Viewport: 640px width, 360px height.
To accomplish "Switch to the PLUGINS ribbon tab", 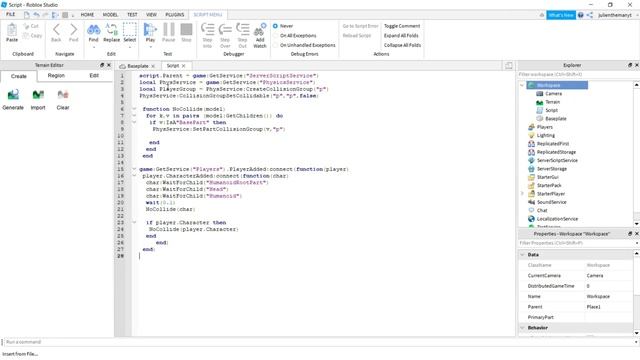I will [175, 15].
